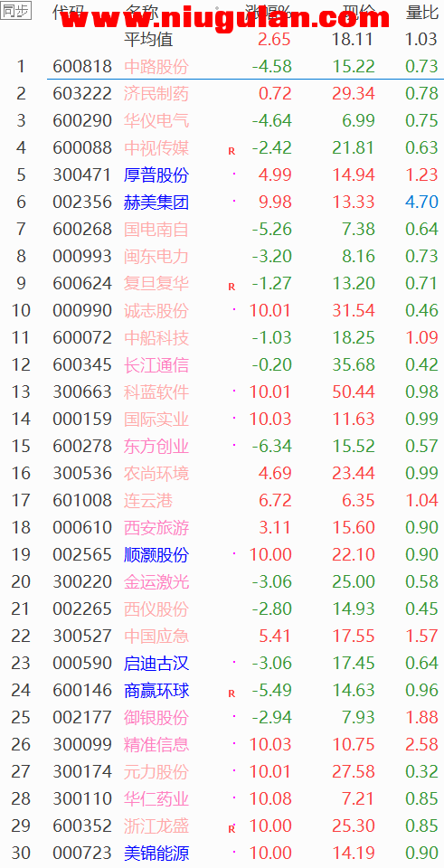The height and width of the screenshot is (868, 444).
Task: Click 精准信息 price 10.75
Action: pos(354,744)
